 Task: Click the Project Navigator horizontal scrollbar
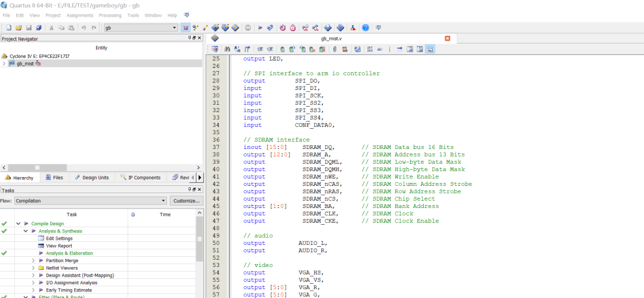pos(101,167)
